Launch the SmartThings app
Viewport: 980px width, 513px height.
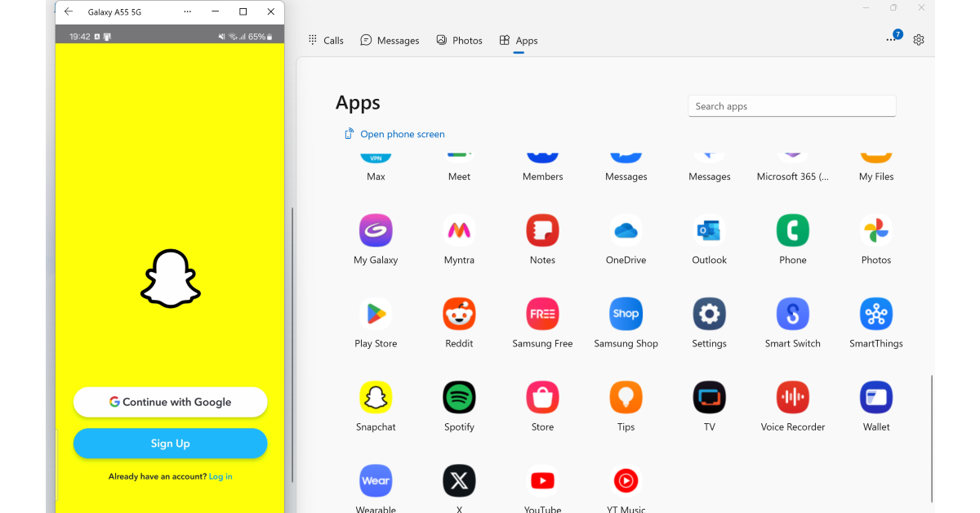(x=875, y=314)
